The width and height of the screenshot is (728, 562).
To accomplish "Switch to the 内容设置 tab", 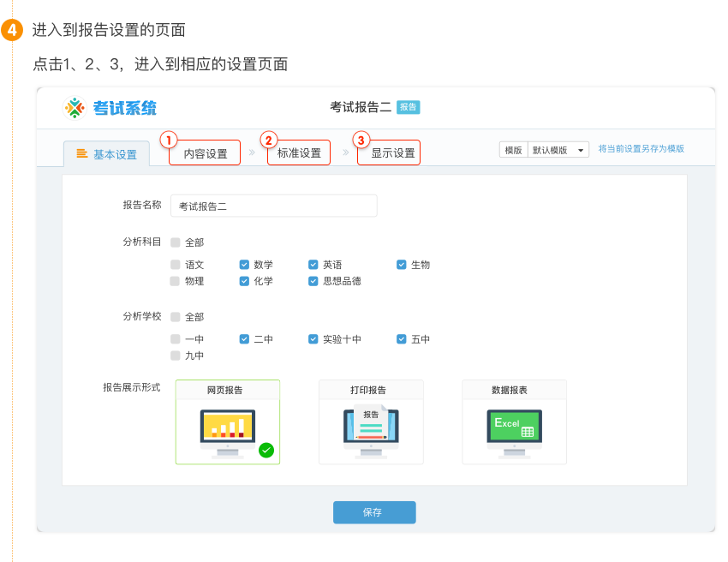I will [x=206, y=154].
